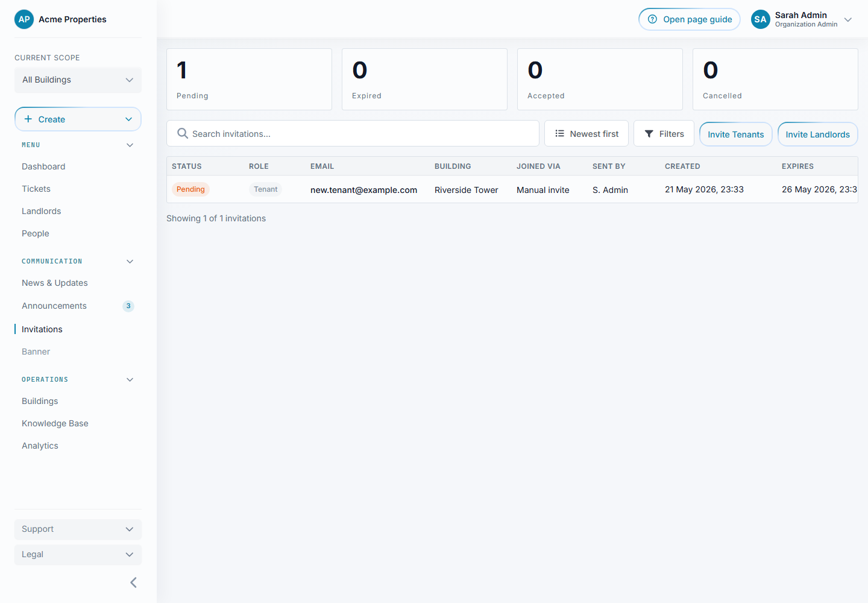Click the Announcements count badge 3
Screen dimensions: 868x603
point(128,306)
